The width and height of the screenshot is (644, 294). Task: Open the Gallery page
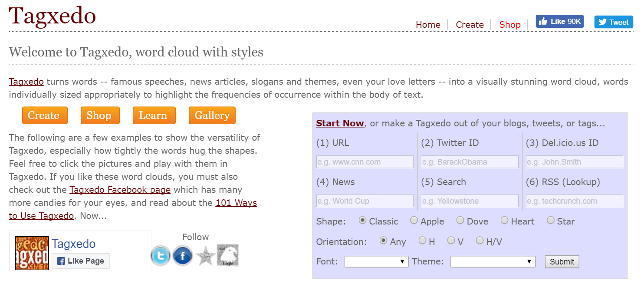(x=212, y=115)
